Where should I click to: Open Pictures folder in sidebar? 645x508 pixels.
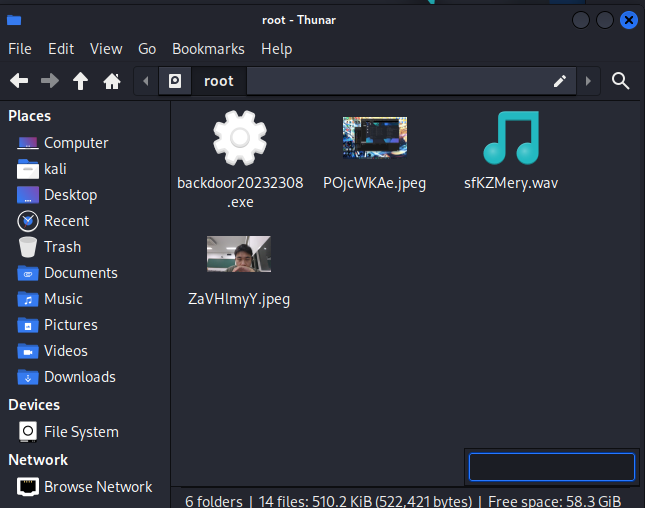pyautogui.click(x=57, y=325)
